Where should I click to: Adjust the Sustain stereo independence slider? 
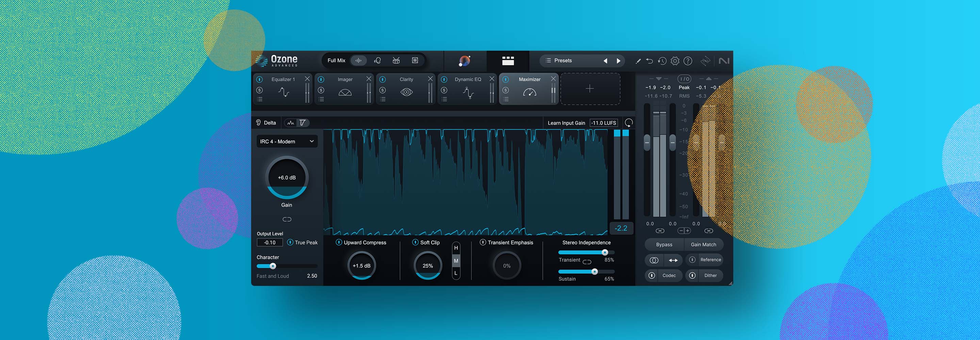tap(586, 272)
